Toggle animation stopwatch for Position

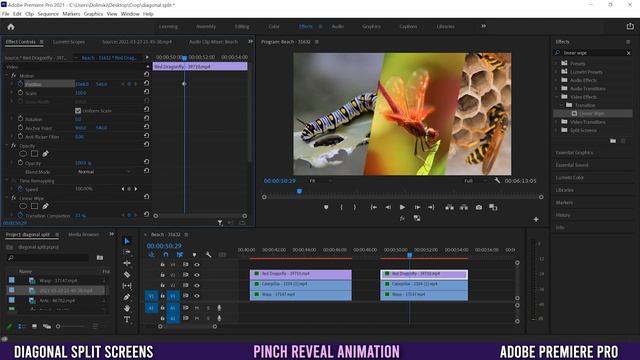pos(20,84)
